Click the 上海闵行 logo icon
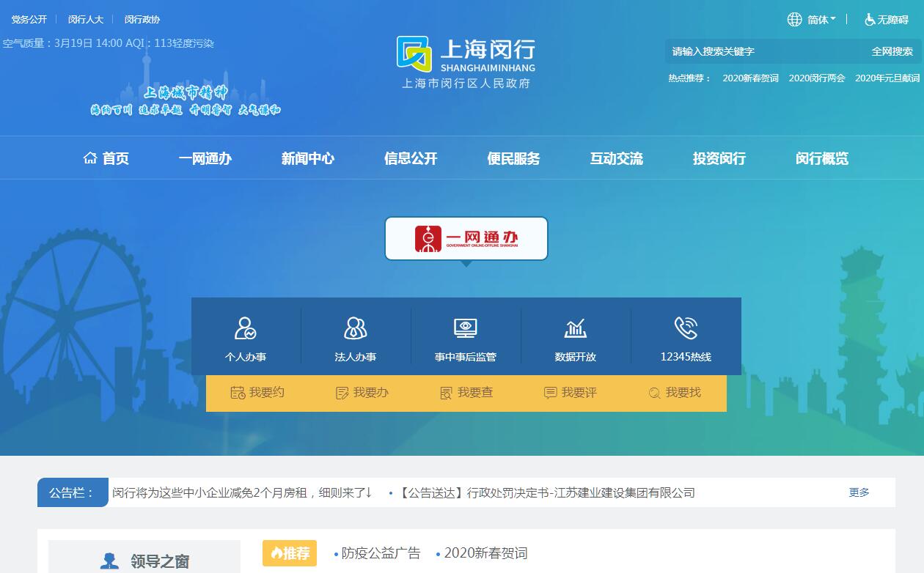 point(414,54)
